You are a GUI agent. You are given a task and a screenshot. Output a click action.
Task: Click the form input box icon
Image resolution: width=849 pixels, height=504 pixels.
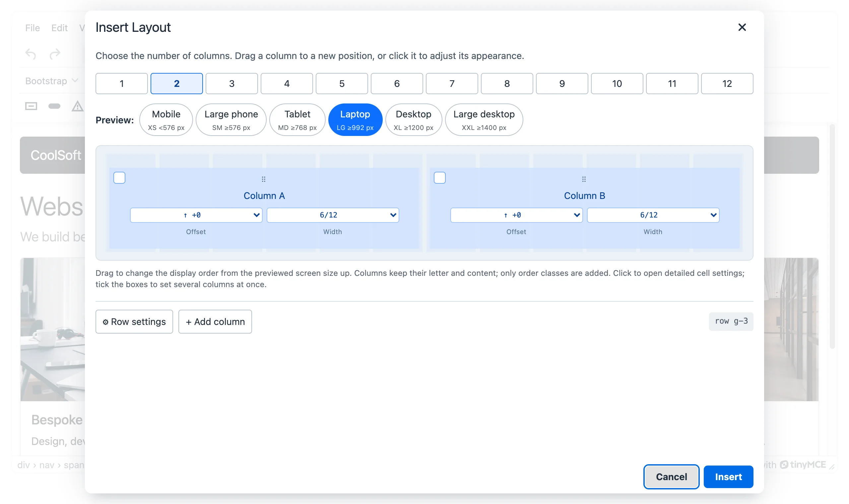coord(31,106)
